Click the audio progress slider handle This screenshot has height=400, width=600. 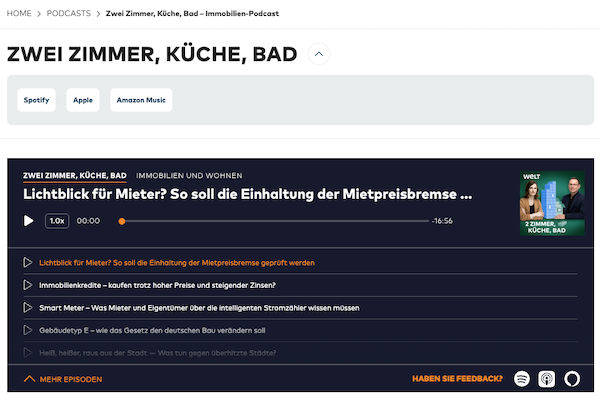(122, 220)
